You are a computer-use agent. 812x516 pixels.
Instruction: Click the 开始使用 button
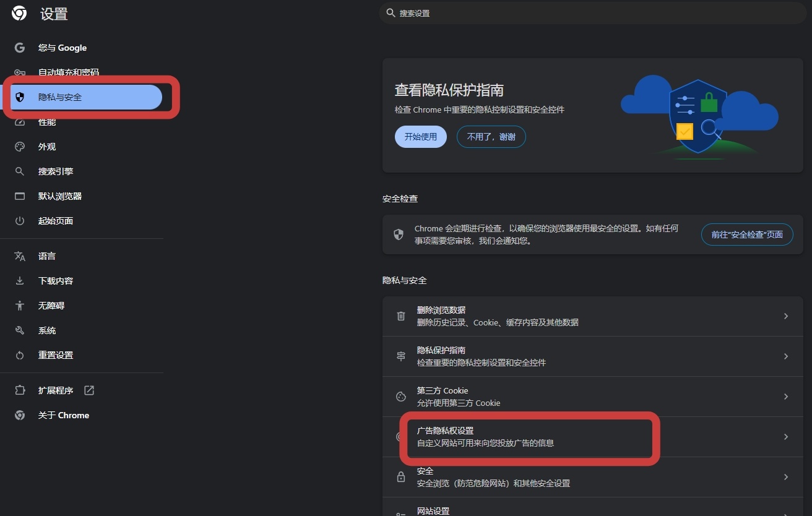click(421, 137)
